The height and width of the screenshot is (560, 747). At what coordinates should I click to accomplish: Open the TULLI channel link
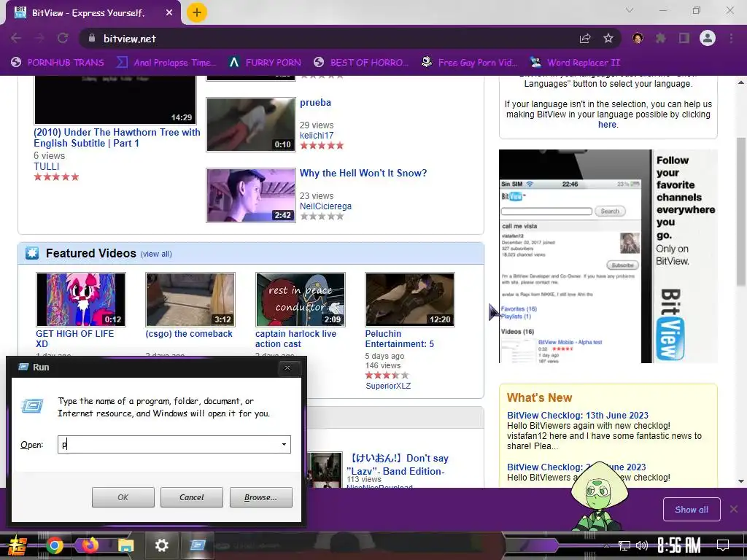(x=46, y=166)
